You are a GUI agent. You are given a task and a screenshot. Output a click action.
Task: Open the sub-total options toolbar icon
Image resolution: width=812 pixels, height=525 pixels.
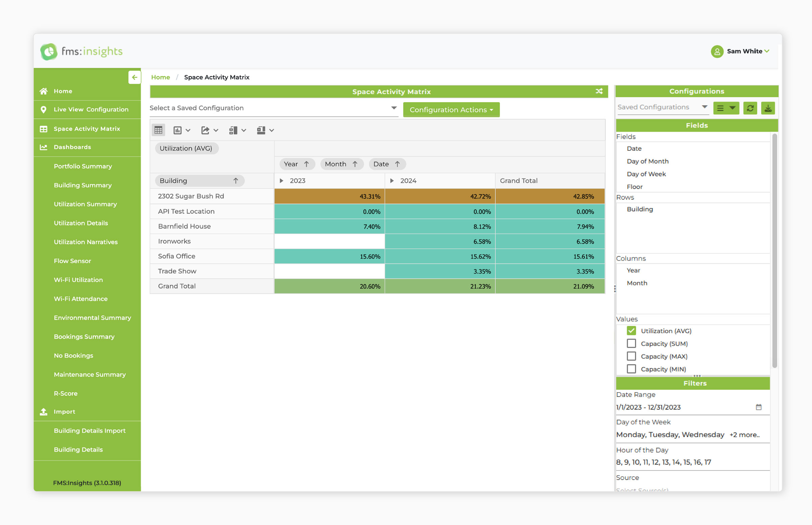[x=238, y=130]
